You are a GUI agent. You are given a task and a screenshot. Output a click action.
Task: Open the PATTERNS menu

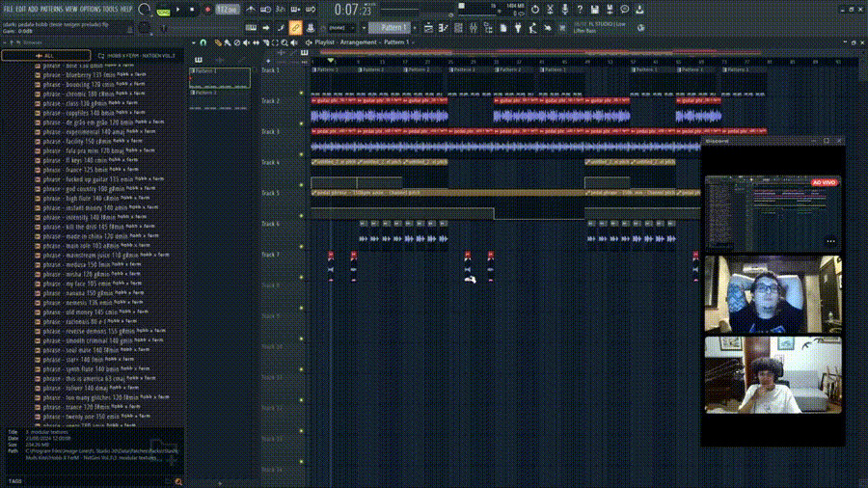(52, 8)
